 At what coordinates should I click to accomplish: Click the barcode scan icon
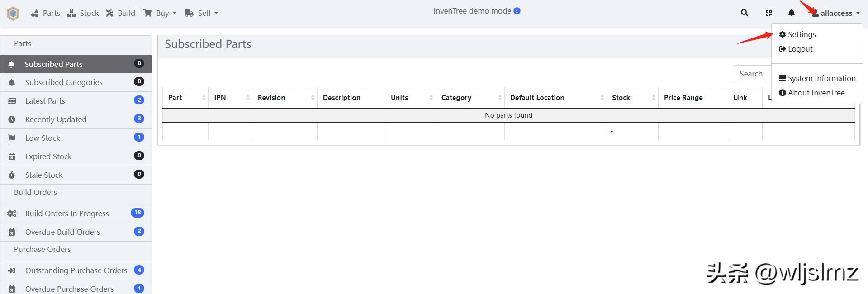pyautogui.click(x=768, y=13)
